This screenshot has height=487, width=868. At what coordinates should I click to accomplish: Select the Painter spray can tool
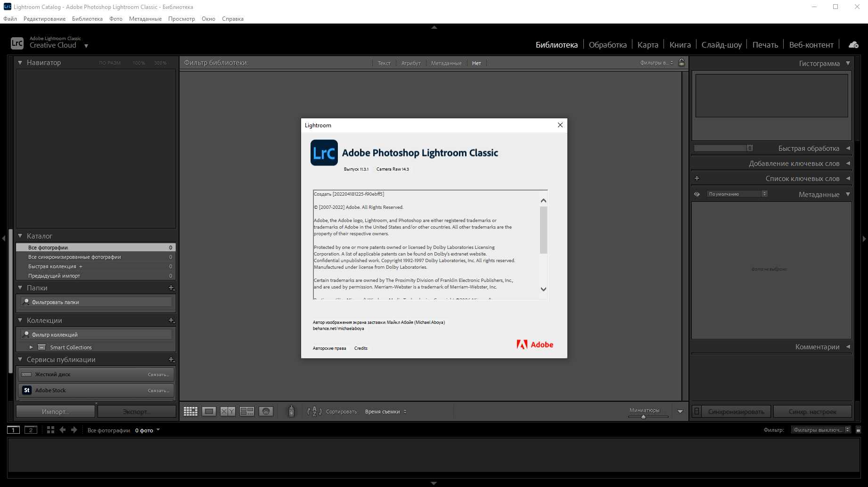pos(291,411)
